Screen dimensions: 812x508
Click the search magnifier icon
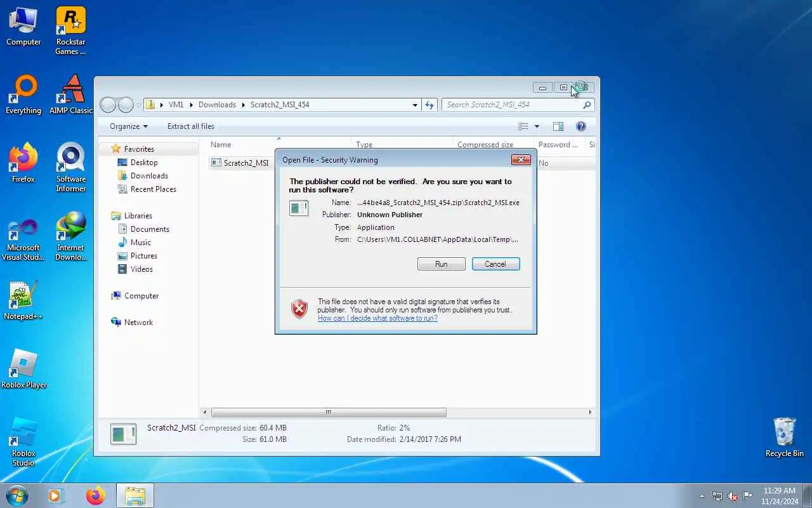pyautogui.click(x=587, y=105)
